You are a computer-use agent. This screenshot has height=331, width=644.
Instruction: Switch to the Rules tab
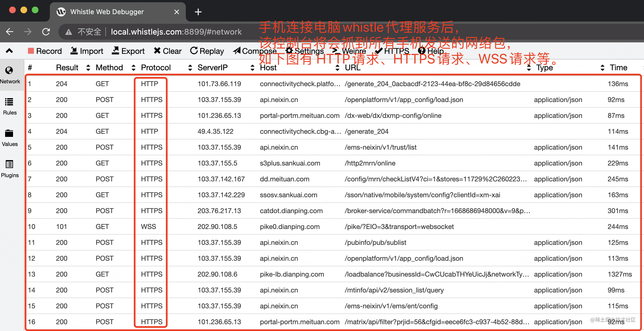[10, 106]
